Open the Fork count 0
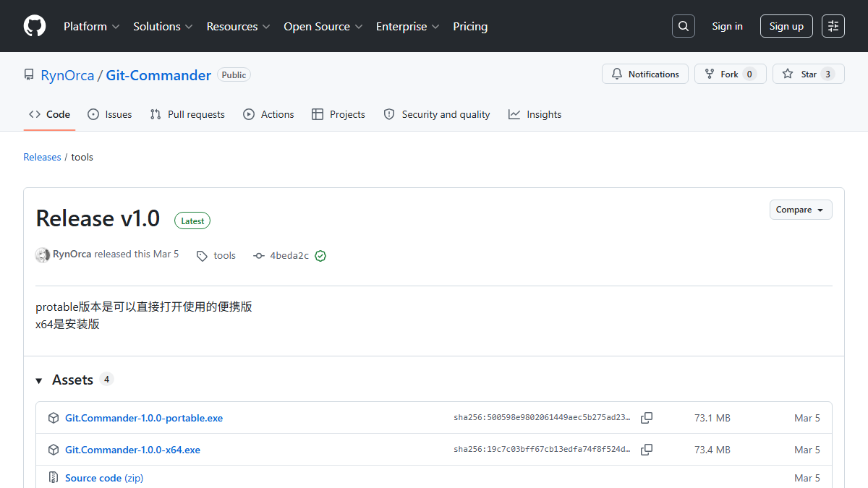Screen dimensions: 868x488 click(x=749, y=74)
